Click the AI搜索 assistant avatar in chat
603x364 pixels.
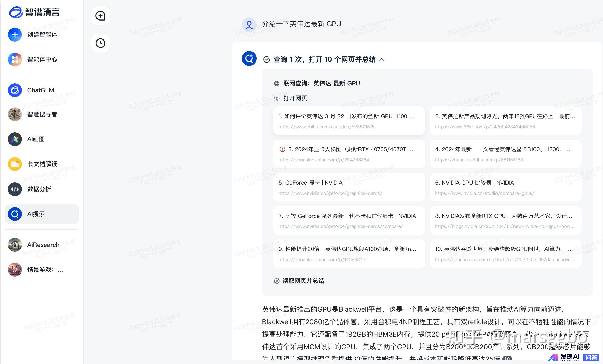(249, 58)
